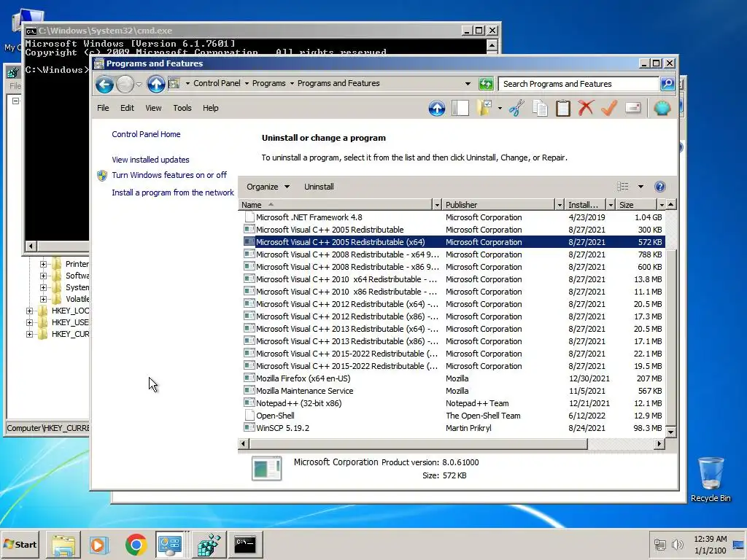Open the View menu

(x=153, y=108)
